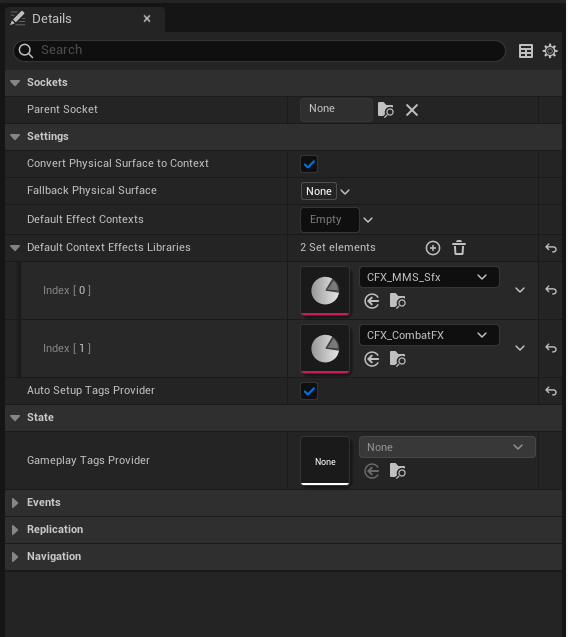This screenshot has height=637, width=568.
Task: Reset Default Context Effects Libraries to default
Action: pos(551,248)
